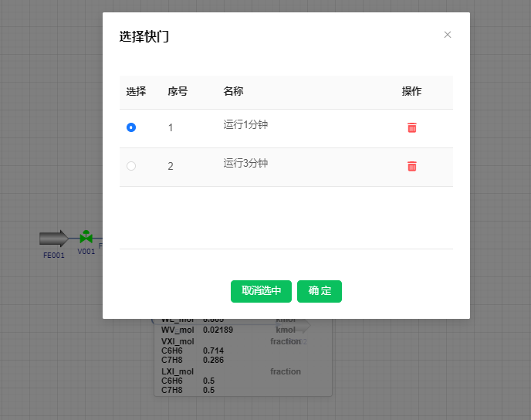Delete the 运行1分钟 snapshot via trash icon

[x=412, y=127]
